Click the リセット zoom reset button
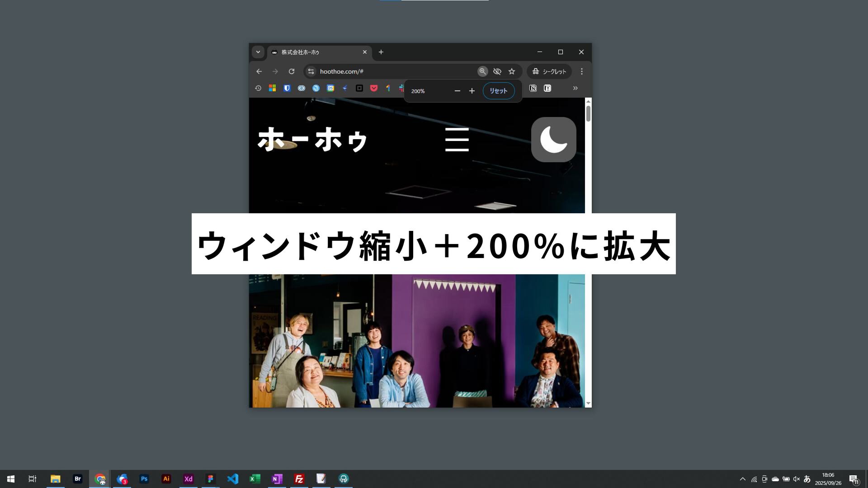The width and height of the screenshot is (868, 488). (498, 91)
